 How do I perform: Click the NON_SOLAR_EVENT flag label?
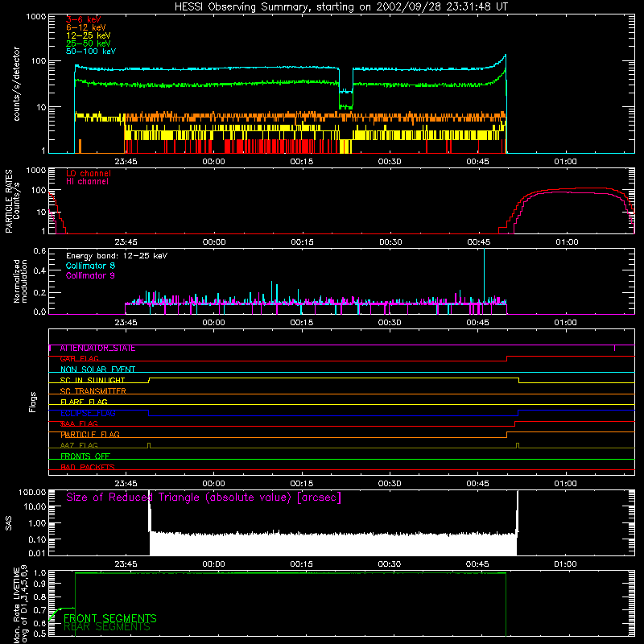[x=97, y=369]
